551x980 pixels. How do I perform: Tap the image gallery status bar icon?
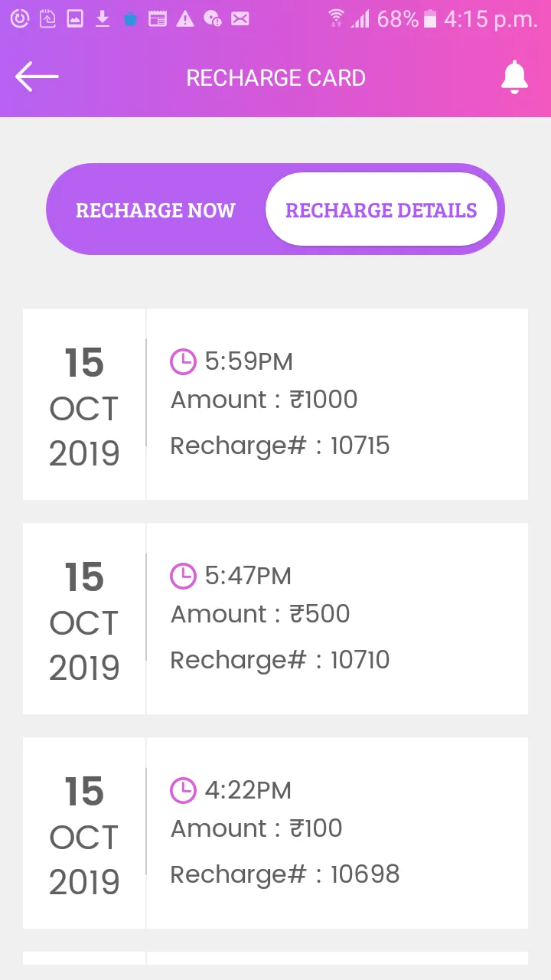point(75,19)
